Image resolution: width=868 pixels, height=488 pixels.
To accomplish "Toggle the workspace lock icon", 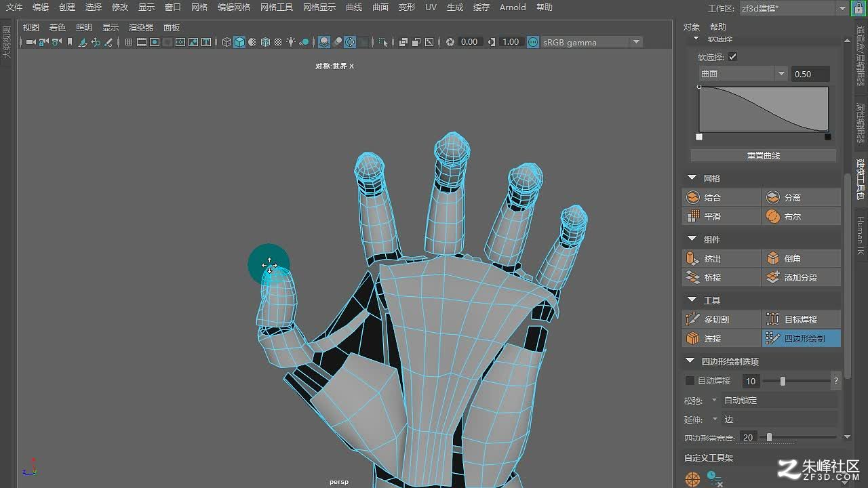I will (859, 9).
